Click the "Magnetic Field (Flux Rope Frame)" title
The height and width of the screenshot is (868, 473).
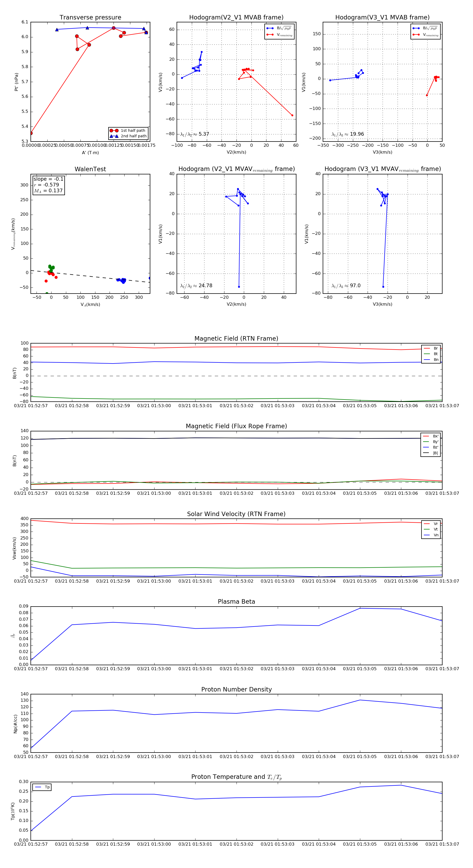(236, 426)
